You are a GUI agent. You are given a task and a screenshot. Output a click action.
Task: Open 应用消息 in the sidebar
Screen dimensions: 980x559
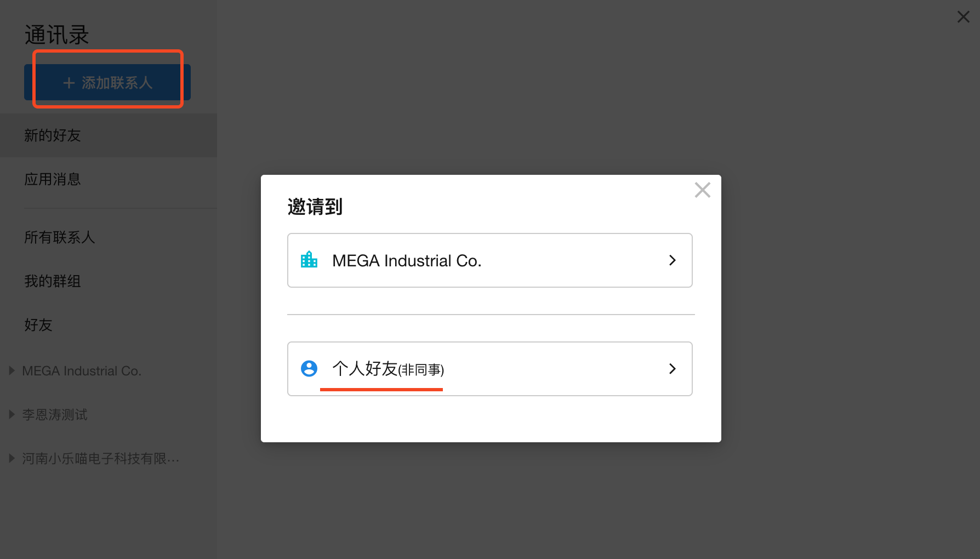(53, 179)
